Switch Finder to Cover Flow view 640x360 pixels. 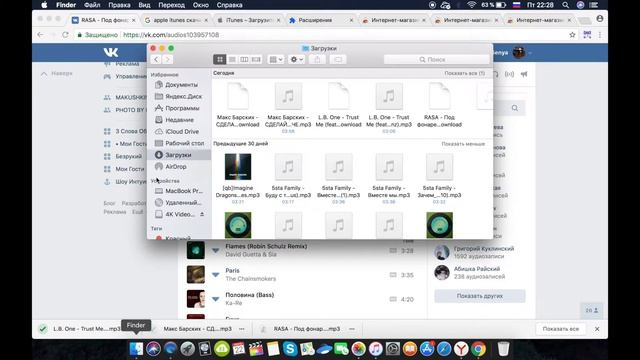tap(256, 60)
